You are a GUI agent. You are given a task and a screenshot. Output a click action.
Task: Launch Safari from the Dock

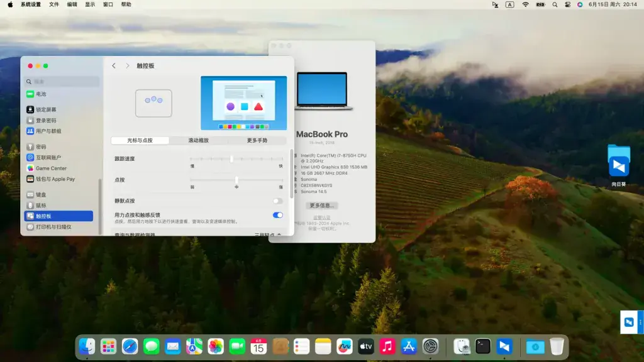[x=130, y=346]
